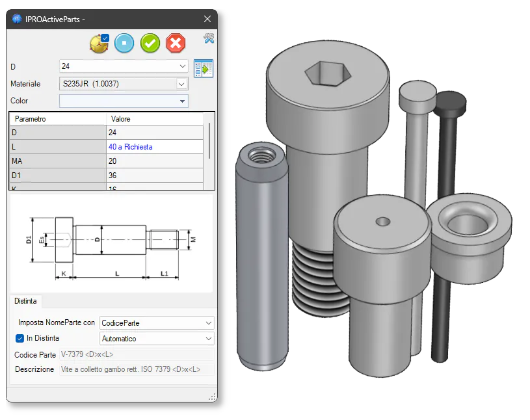Toggle the small checkbox on preview icon
This screenshot has height=420, width=530.
105,38
